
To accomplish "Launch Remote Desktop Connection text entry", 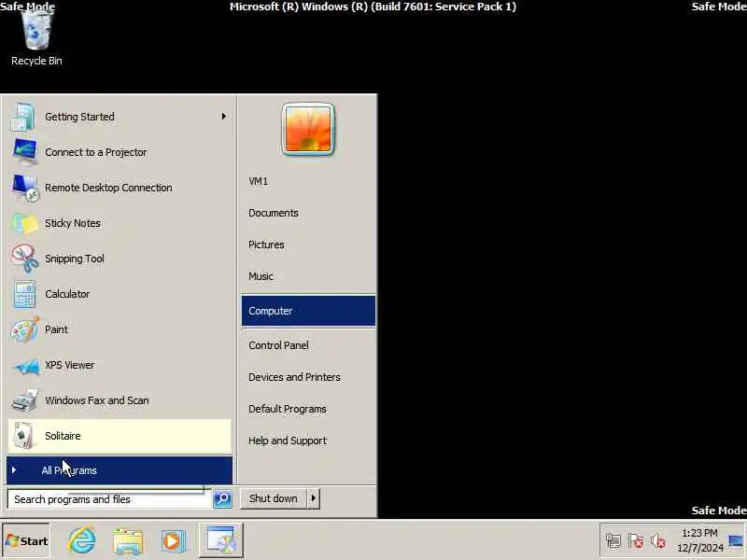I will click(x=108, y=188).
